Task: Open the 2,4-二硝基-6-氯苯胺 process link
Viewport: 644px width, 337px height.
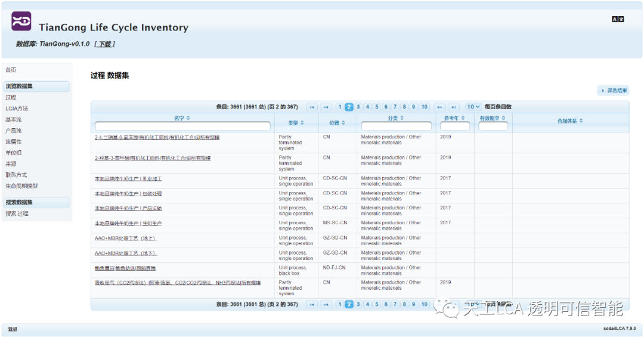Action: [x=157, y=138]
